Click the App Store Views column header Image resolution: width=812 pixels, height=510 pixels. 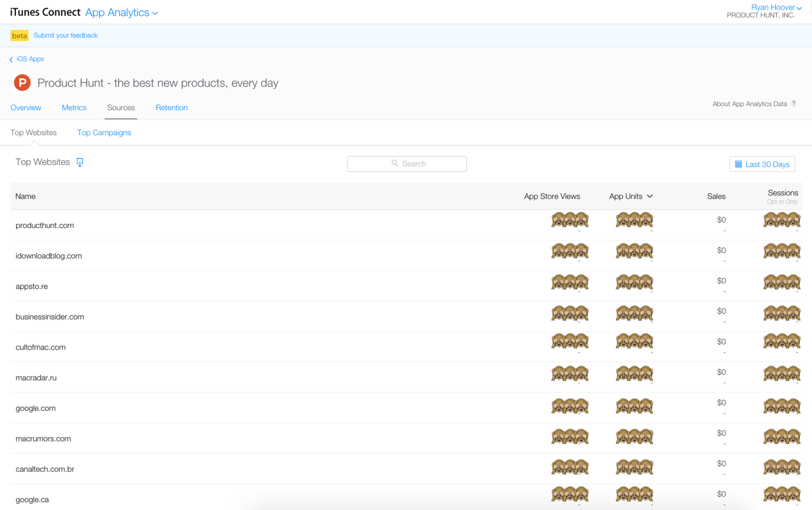click(x=552, y=196)
